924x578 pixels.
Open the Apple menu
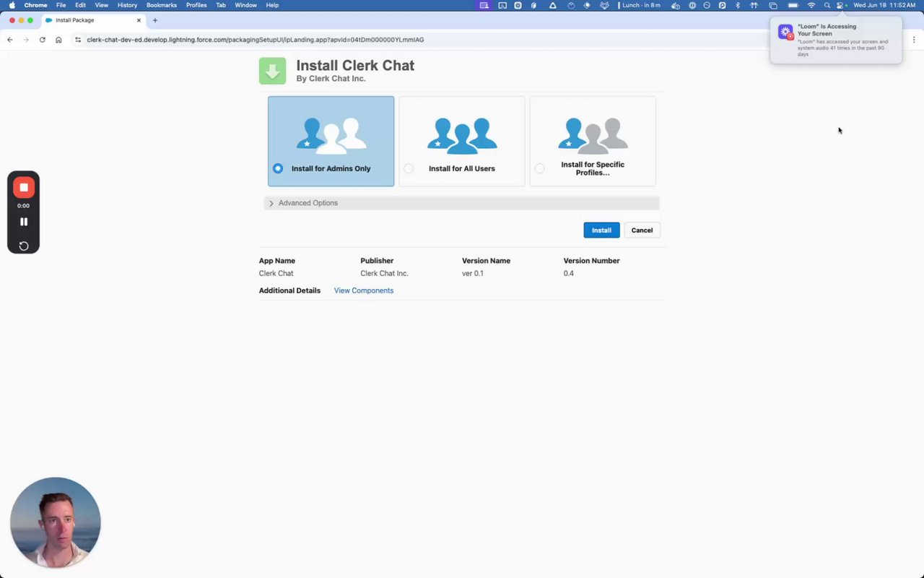12,5
